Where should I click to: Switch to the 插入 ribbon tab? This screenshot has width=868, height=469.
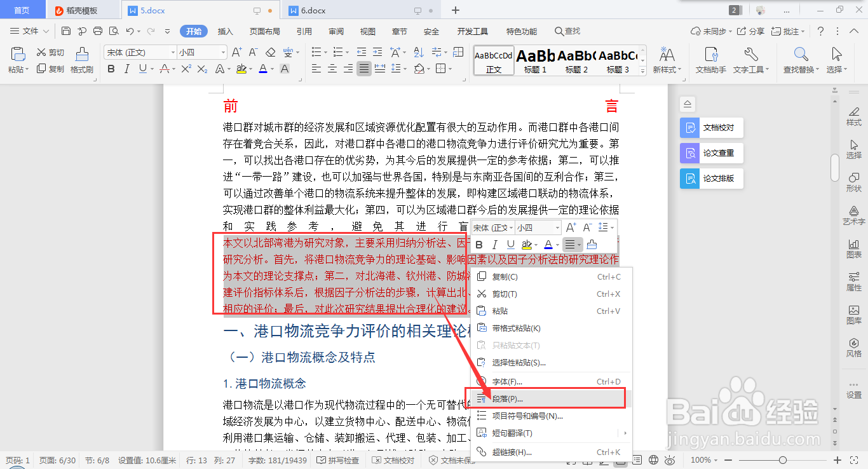225,31
